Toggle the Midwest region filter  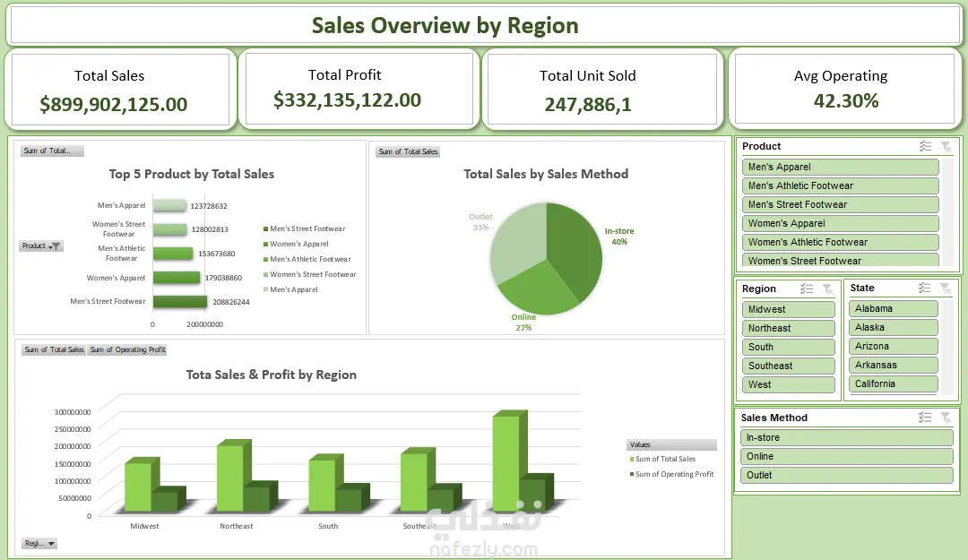[789, 309]
